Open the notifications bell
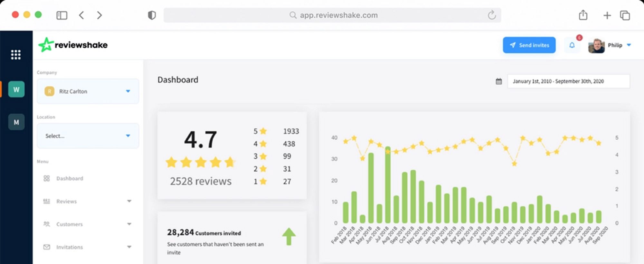Screen dimensions: 644x264 point(572,45)
